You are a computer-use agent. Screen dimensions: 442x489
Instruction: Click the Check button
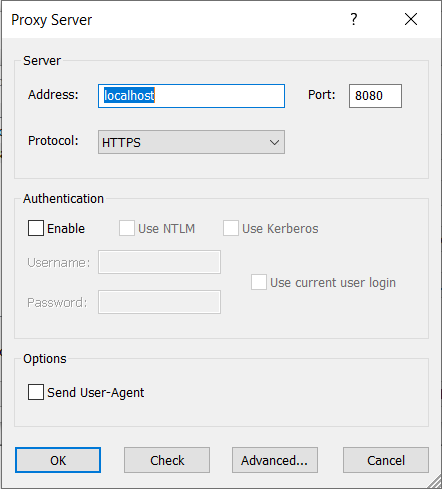click(167, 460)
